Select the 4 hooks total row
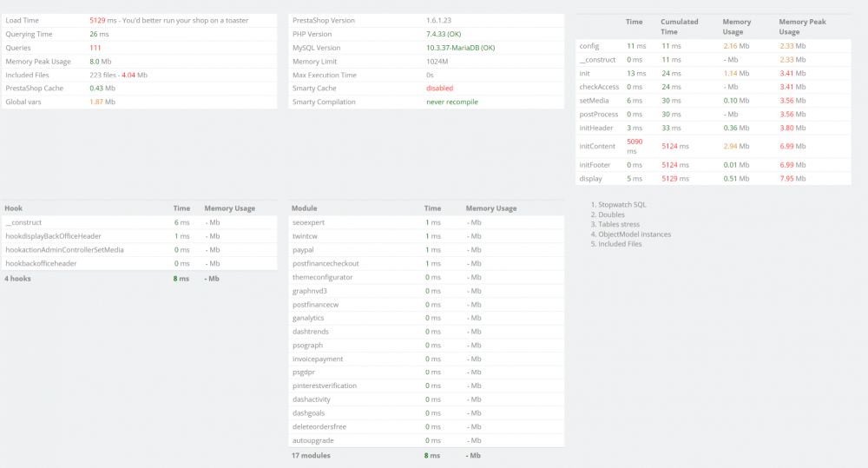The height and width of the screenshot is (468, 868). point(139,279)
